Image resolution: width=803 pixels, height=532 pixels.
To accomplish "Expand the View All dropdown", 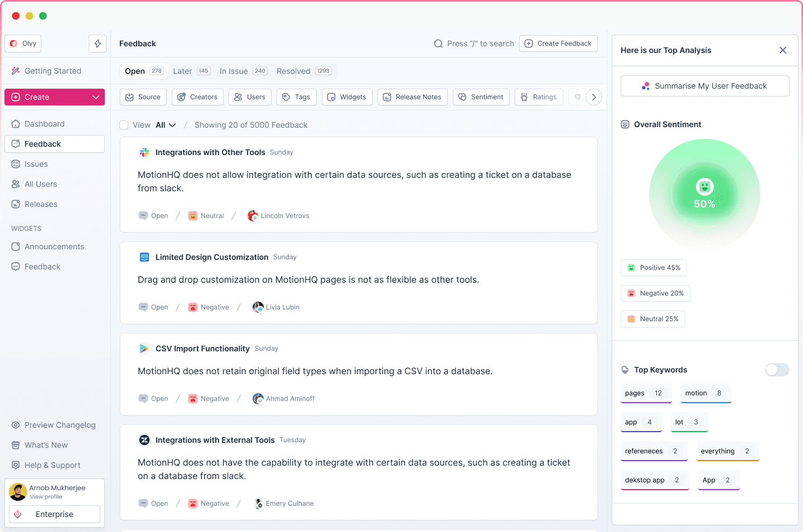I will pyautogui.click(x=166, y=125).
